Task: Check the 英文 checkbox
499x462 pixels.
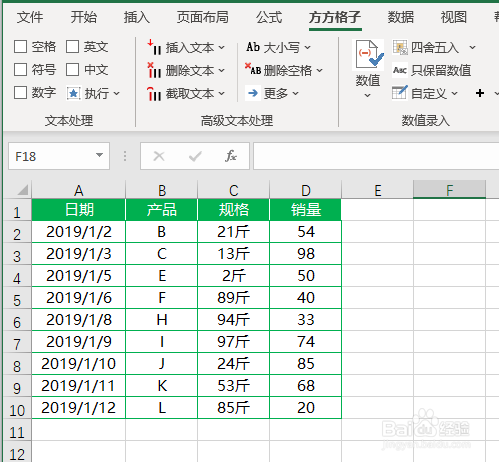Action: click(72, 47)
